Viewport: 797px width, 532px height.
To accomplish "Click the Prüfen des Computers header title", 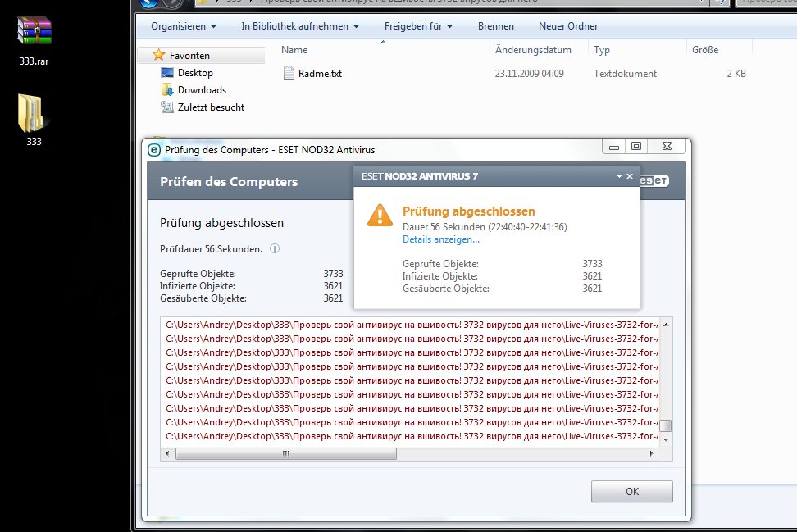I will (x=229, y=181).
